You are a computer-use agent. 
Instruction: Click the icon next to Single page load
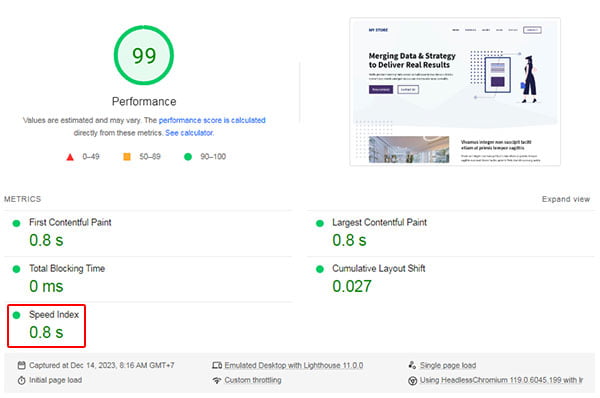pos(412,365)
